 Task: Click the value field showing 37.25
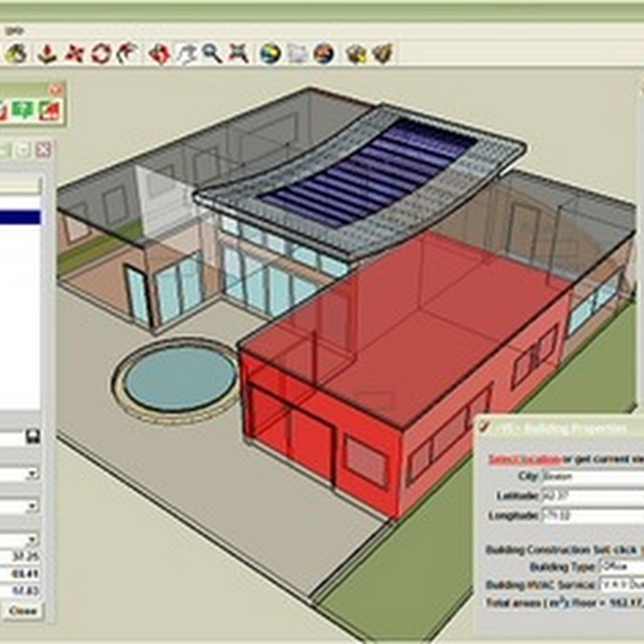(x=21, y=556)
